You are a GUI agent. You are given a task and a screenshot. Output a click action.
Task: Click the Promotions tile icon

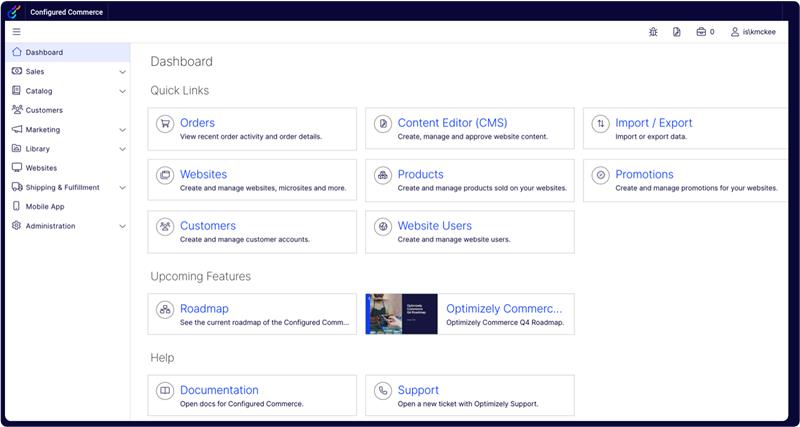(600, 176)
